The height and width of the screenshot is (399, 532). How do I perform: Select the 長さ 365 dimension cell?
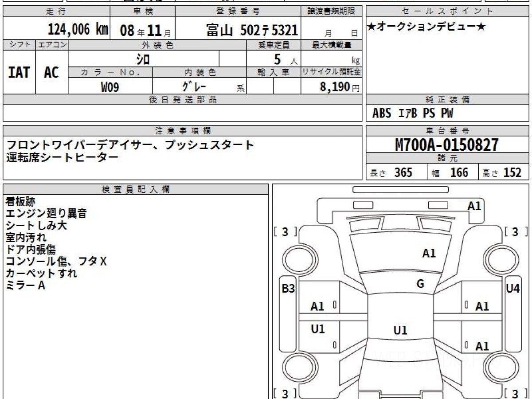click(396, 172)
